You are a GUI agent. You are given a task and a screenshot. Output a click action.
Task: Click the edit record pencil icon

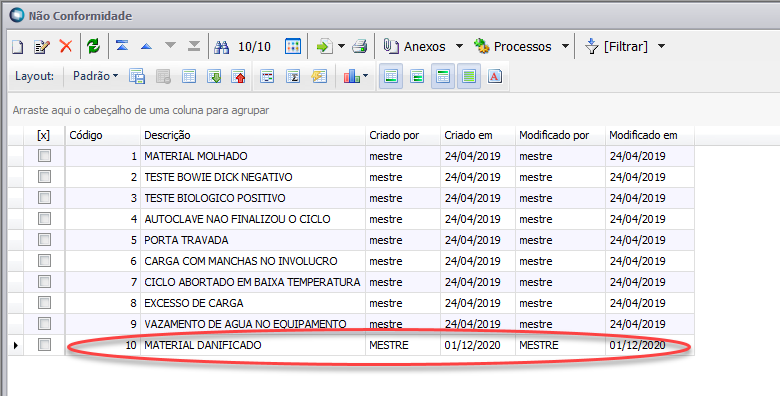point(42,47)
